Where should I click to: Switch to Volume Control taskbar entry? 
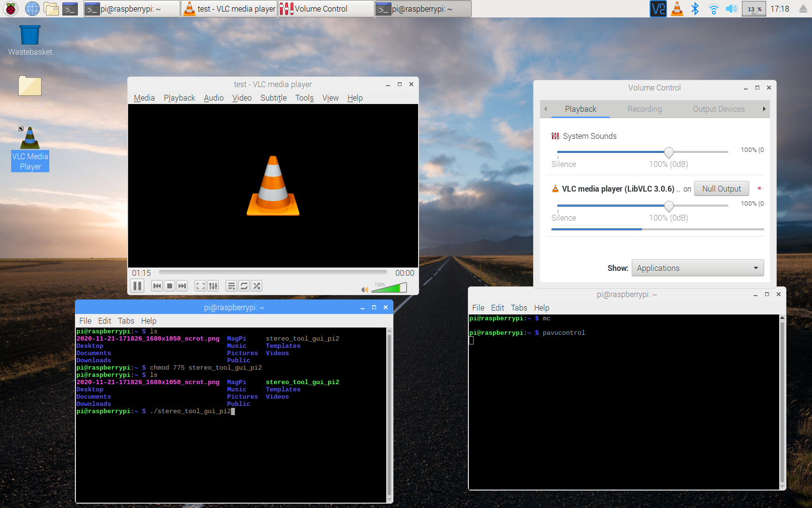(326, 9)
